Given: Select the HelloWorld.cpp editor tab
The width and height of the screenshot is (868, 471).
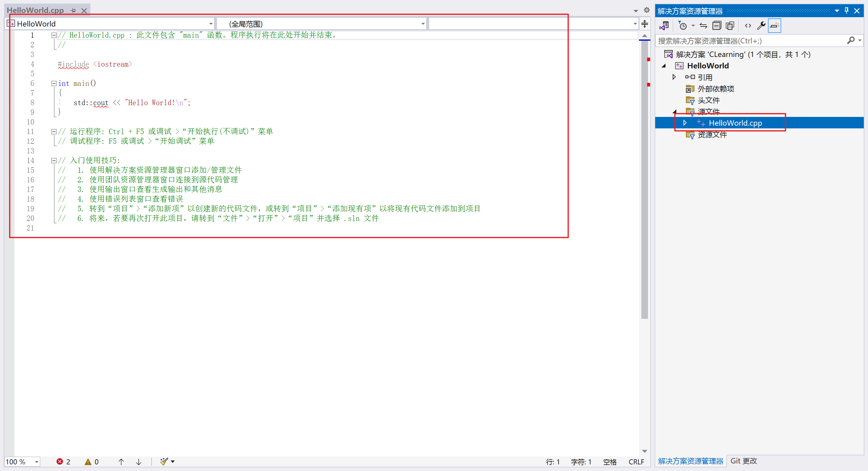Looking at the screenshot, I should [x=35, y=10].
